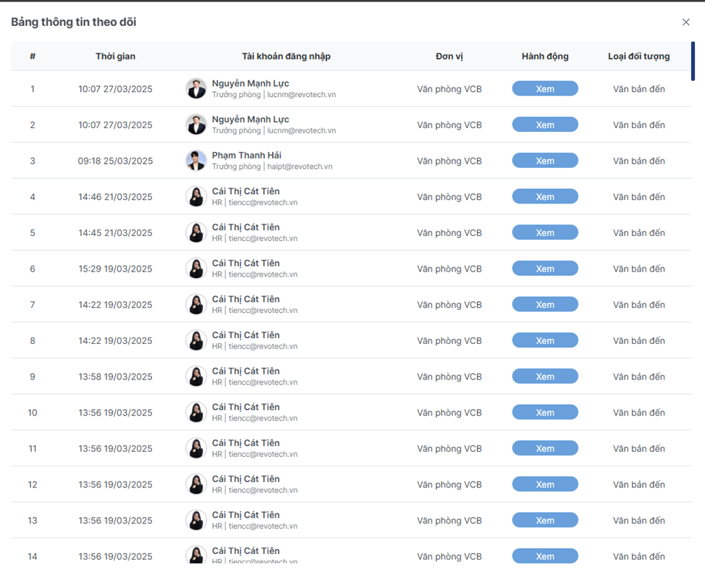Click Xem button in row 4
This screenshot has height=588, width=705.
coord(545,196)
